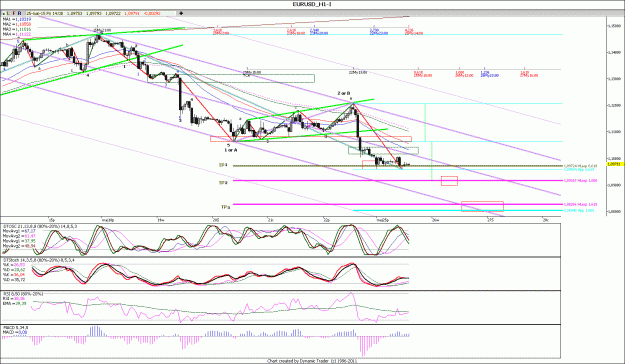Image resolution: width=625 pixels, height=364 pixels.
Task: Click the bar data readout in toolbar
Action: (100, 13)
